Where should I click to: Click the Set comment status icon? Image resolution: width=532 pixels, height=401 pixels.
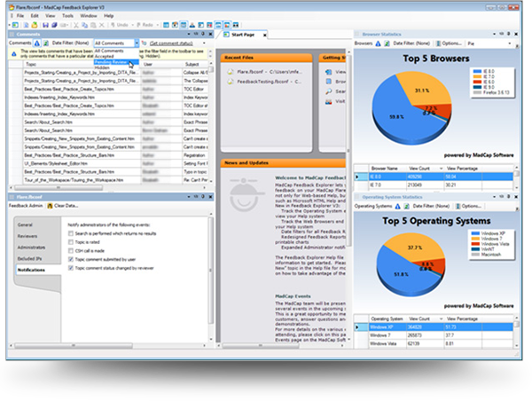[144, 43]
